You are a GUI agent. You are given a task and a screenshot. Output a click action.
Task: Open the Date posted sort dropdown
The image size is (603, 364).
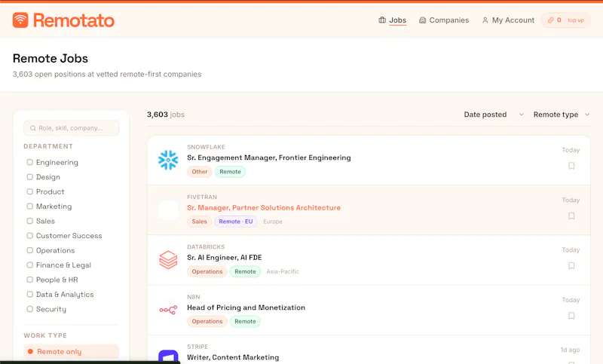coord(494,115)
